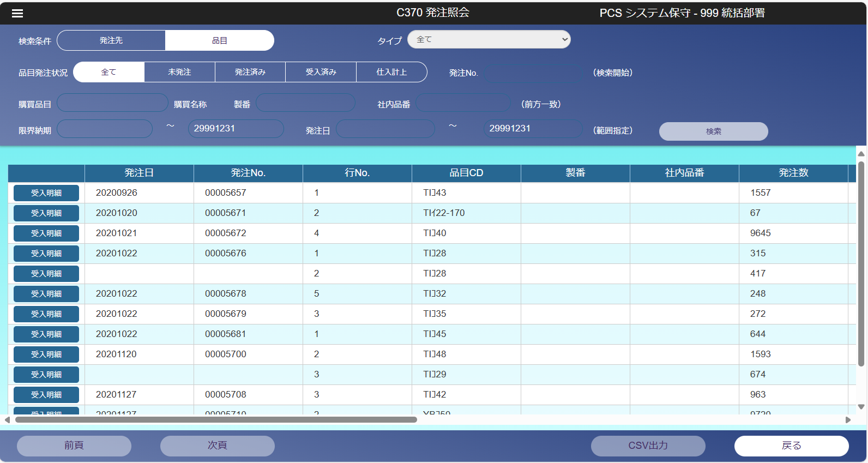
Task: Click item code TI43 cell
Action: [466, 193]
